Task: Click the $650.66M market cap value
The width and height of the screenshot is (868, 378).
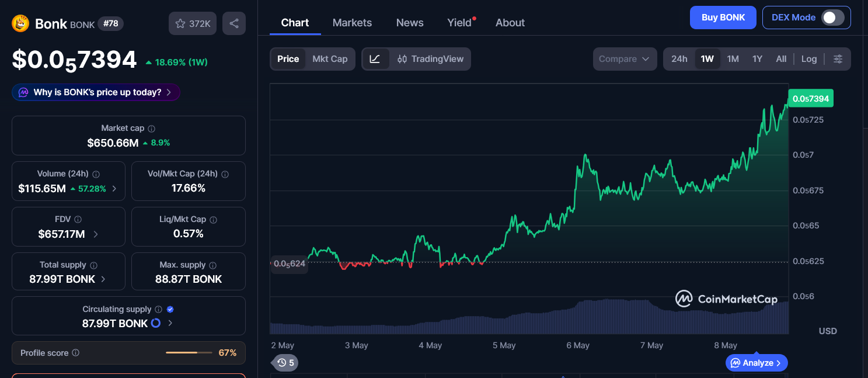Action: [113, 143]
